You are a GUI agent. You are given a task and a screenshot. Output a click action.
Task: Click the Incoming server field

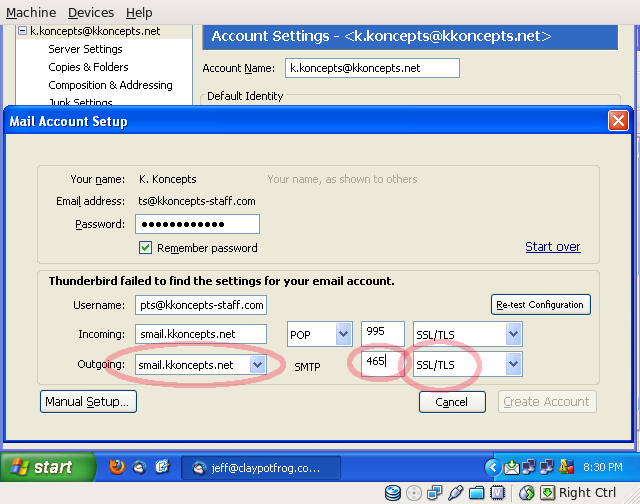pos(201,334)
